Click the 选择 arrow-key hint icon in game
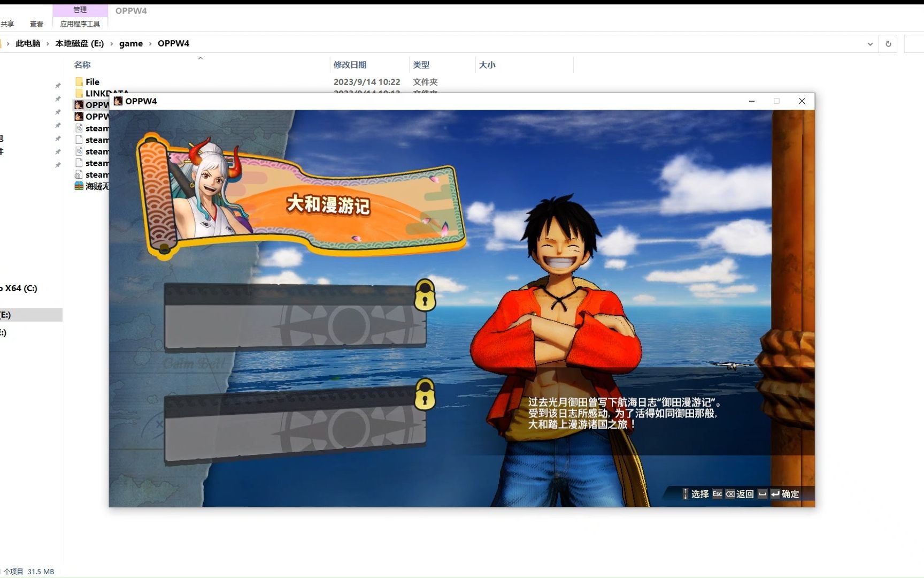Viewport: 924px width, 578px height. pyautogui.click(x=685, y=494)
